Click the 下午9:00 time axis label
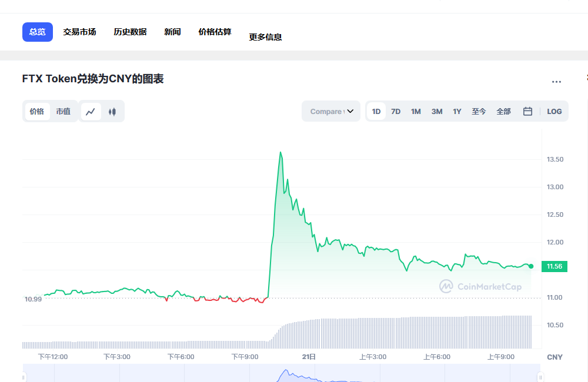 coord(245,357)
